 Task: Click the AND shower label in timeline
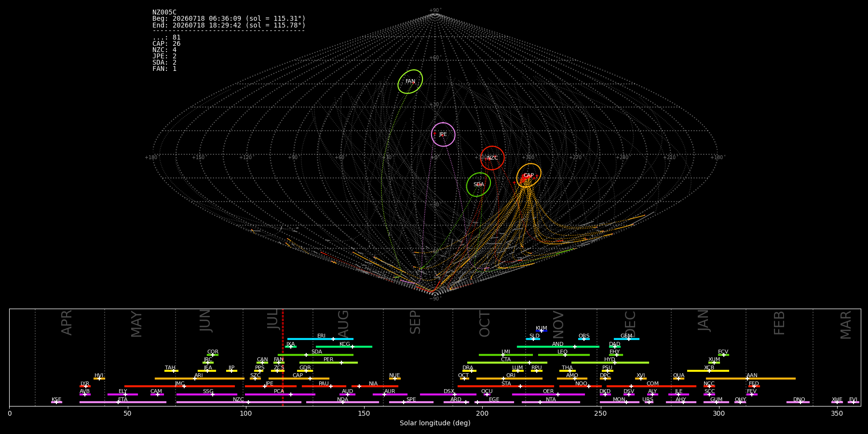[558, 344]
